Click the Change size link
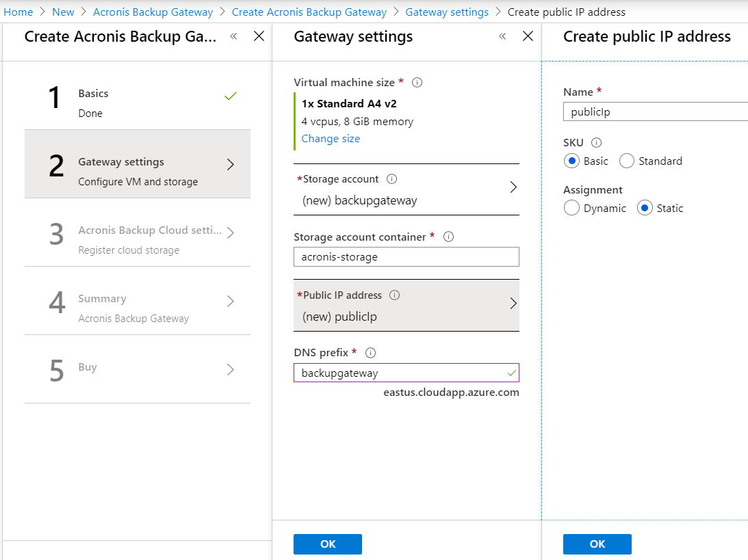The width and height of the screenshot is (748, 560). pyautogui.click(x=331, y=139)
